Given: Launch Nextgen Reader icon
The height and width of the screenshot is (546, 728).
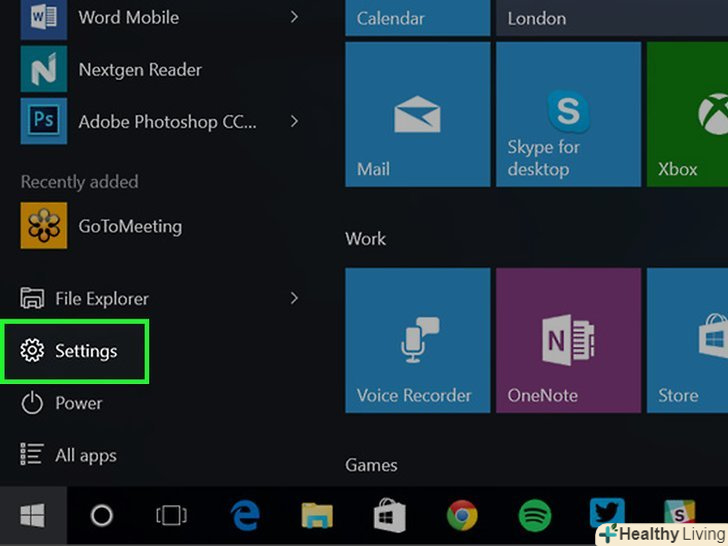Looking at the screenshot, I should (x=44, y=69).
